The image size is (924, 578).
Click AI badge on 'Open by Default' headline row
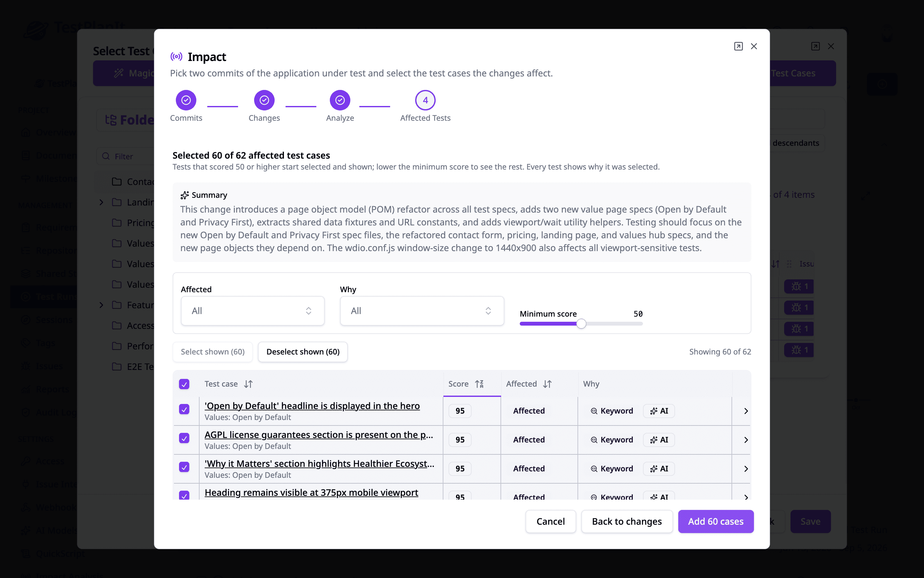click(x=659, y=411)
